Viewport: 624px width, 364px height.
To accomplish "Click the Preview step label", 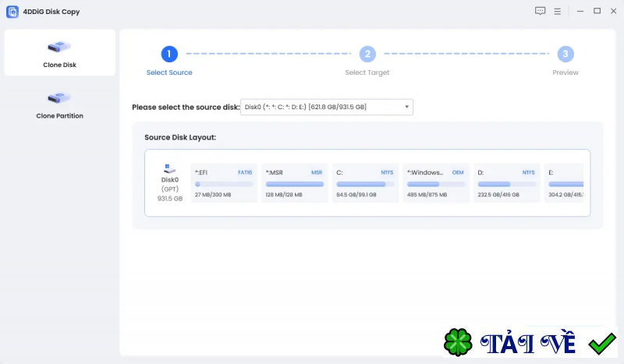I will (565, 72).
